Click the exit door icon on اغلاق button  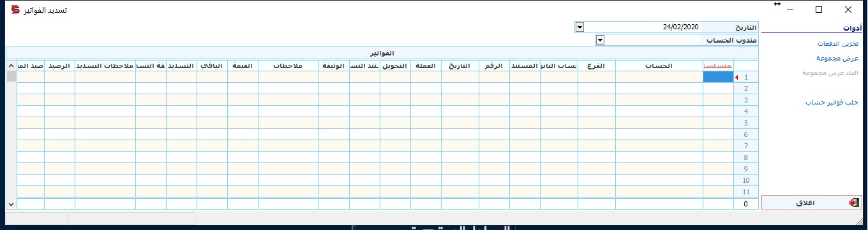pos(853,203)
